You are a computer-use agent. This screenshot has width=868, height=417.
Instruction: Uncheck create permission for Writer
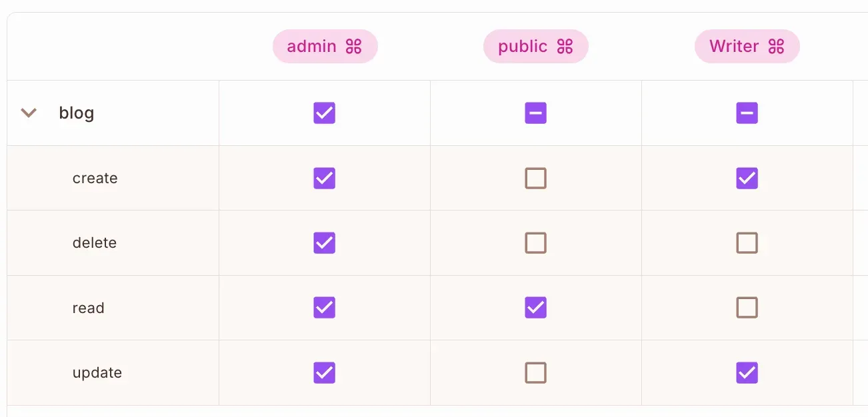click(747, 179)
